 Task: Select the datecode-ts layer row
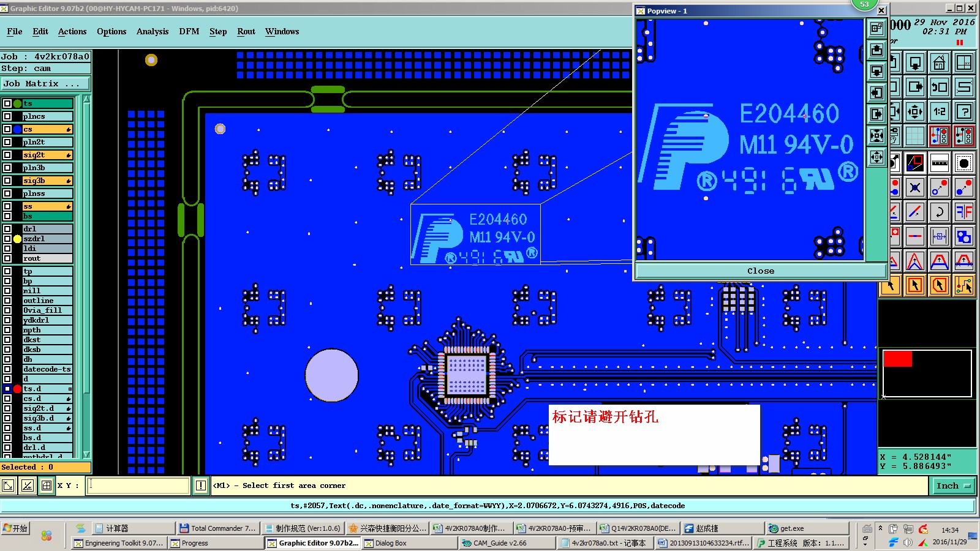click(47, 369)
